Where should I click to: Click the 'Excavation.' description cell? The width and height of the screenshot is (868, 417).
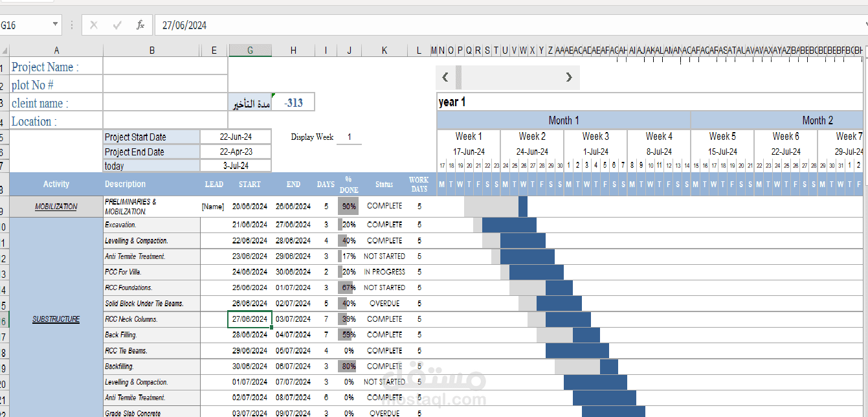151,225
